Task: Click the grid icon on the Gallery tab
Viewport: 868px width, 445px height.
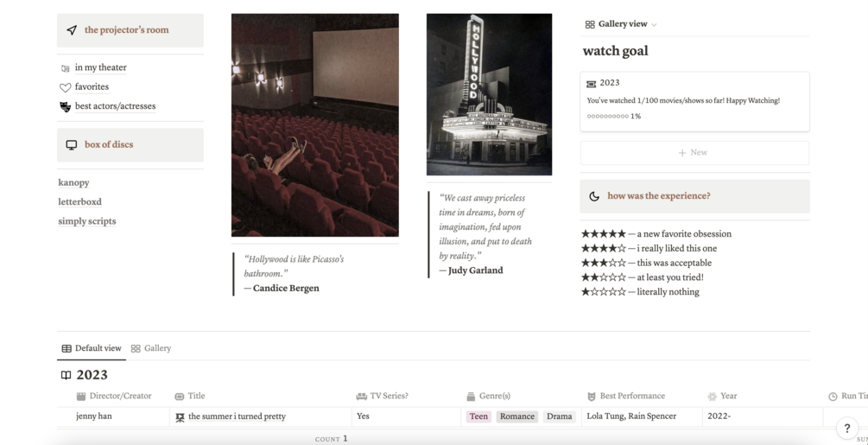Action: (136, 349)
